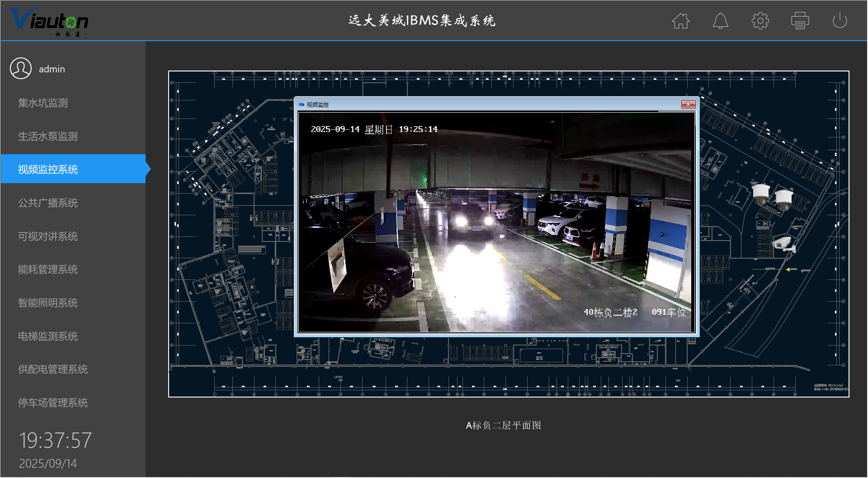This screenshot has width=868, height=478.
Task: Click the printer icon in the header
Action: click(800, 21)
